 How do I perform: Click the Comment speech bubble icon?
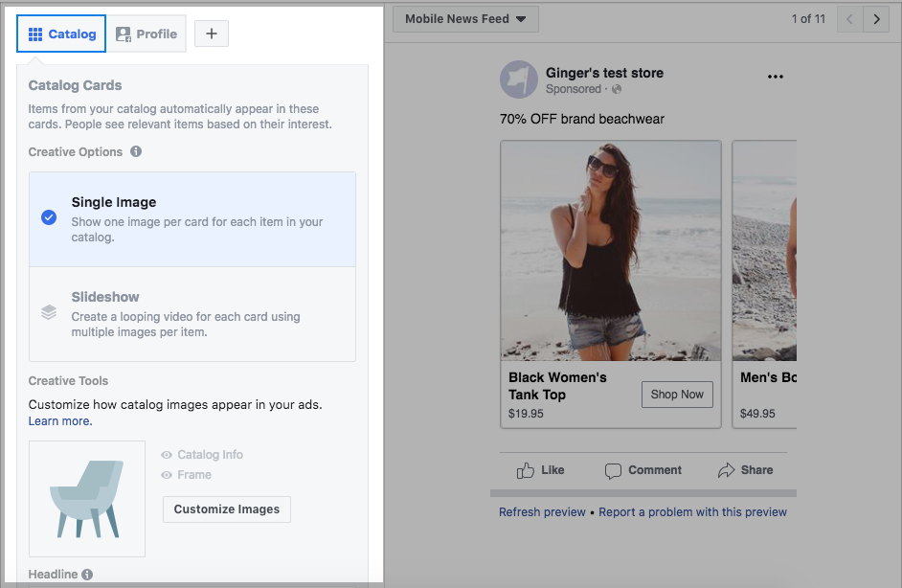[613, 470]
